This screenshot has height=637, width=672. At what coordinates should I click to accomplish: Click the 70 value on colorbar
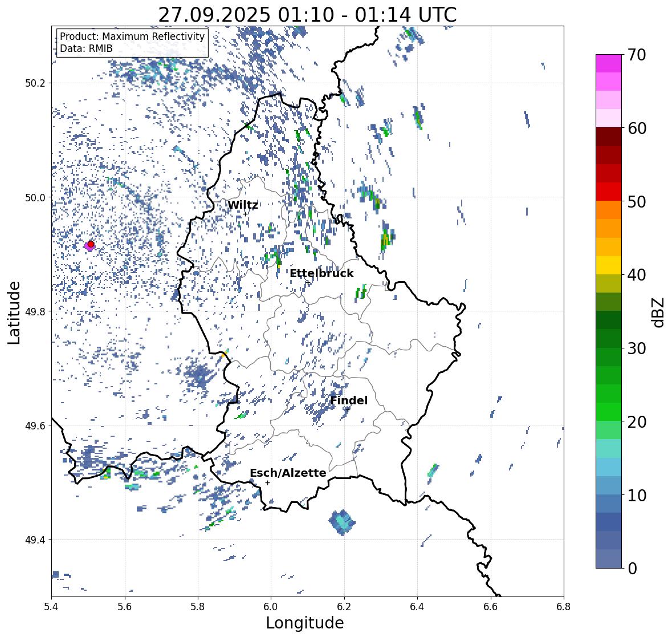click(637, 55)
